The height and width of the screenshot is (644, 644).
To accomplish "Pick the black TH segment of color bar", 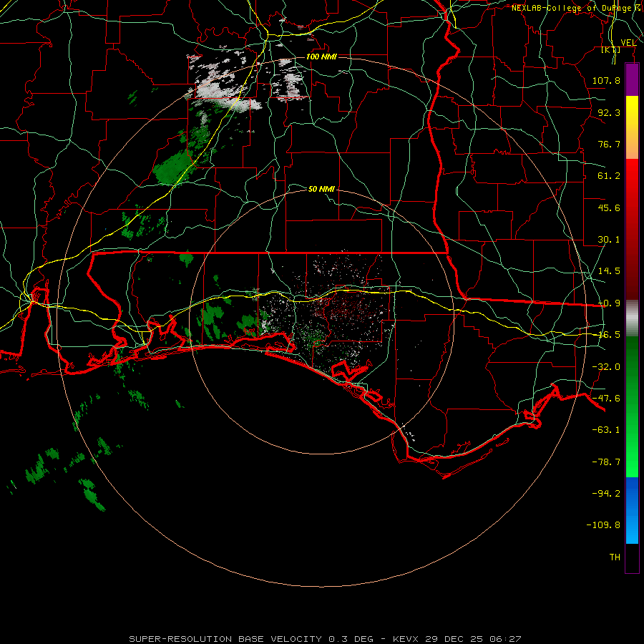I will tap(632, 557).
